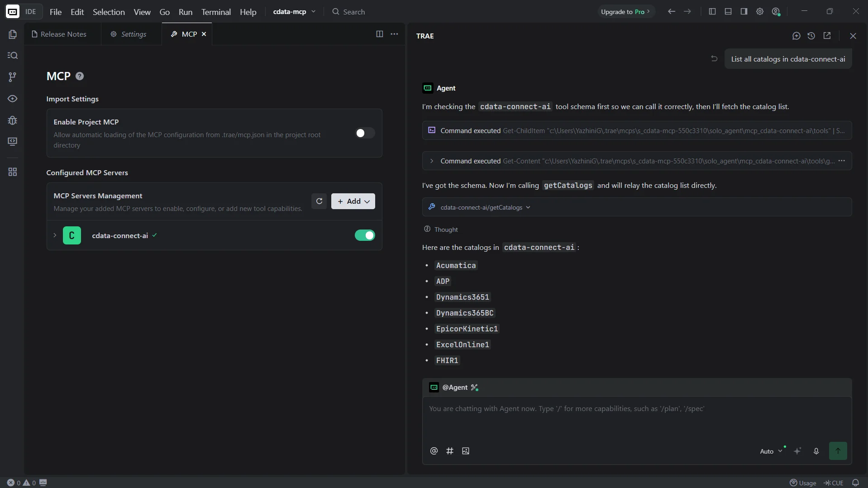Click the MCP help question mark icon

(x=80, y=76)
